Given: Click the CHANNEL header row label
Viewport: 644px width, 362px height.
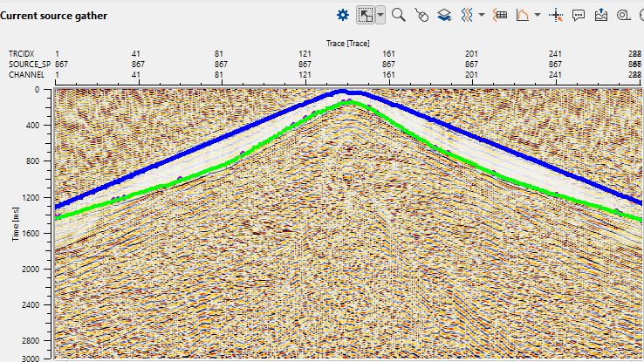Looking at the screenshot, I should pos(26,75).
